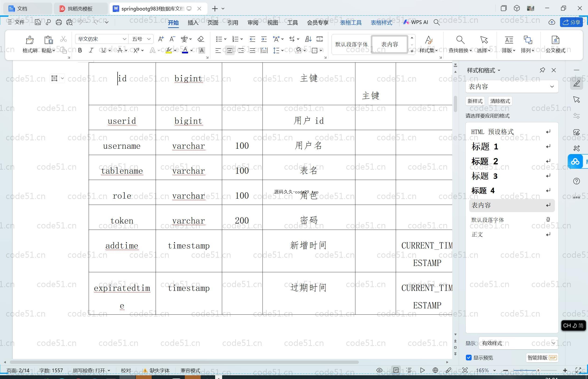
Task: Click the Decrease Indent icon
Action: (x=252, y=39)
